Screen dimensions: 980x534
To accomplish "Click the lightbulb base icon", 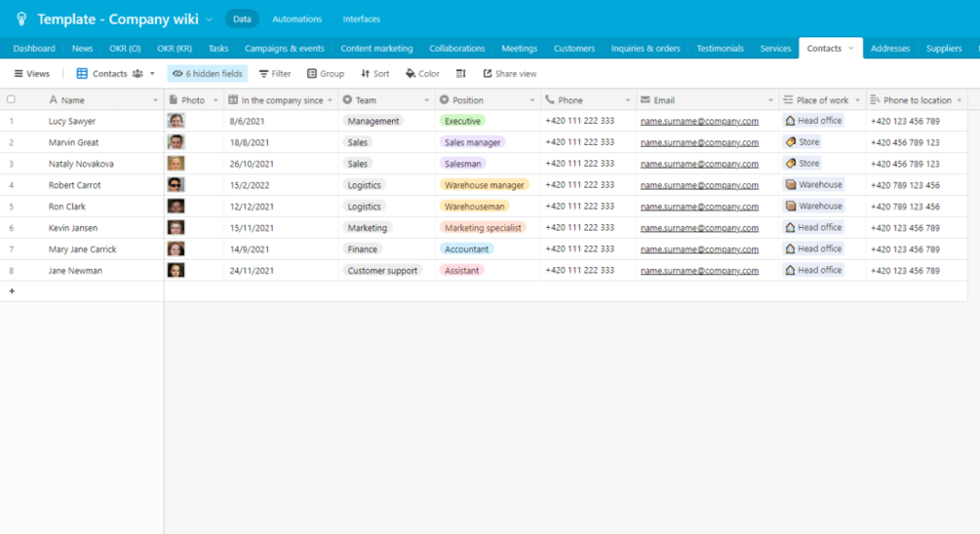I will [x=21, y=19].
